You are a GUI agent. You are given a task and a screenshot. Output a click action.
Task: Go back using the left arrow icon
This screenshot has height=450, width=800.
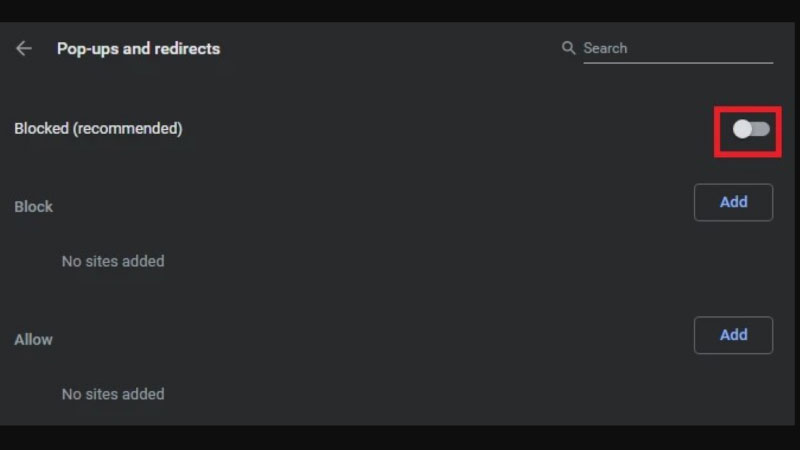pos(24,48)
